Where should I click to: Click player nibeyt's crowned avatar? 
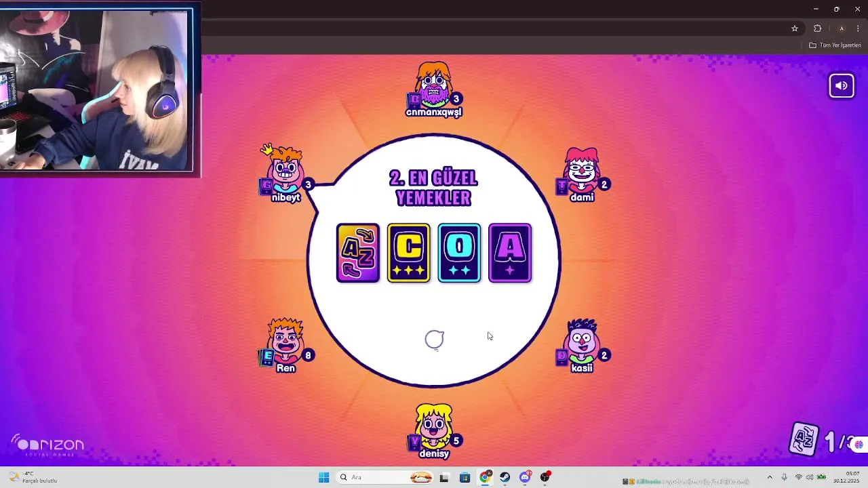click(x=285, y=169)
